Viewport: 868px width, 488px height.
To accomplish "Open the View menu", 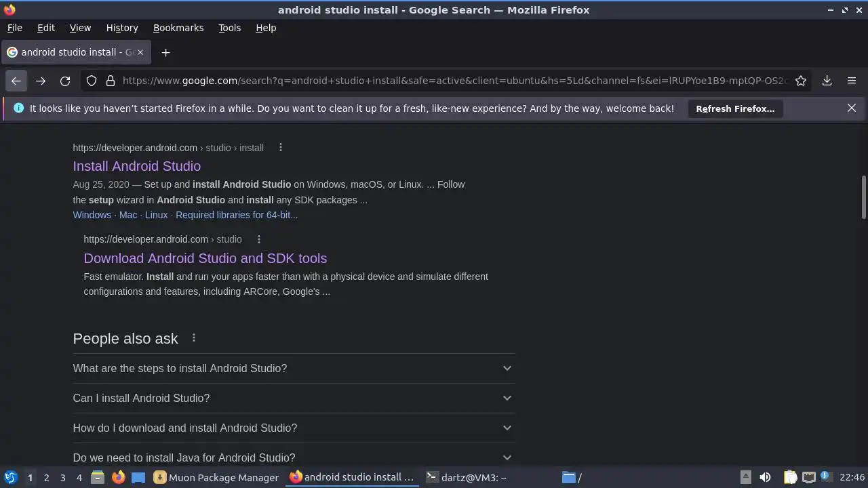I will pos(80,28).
